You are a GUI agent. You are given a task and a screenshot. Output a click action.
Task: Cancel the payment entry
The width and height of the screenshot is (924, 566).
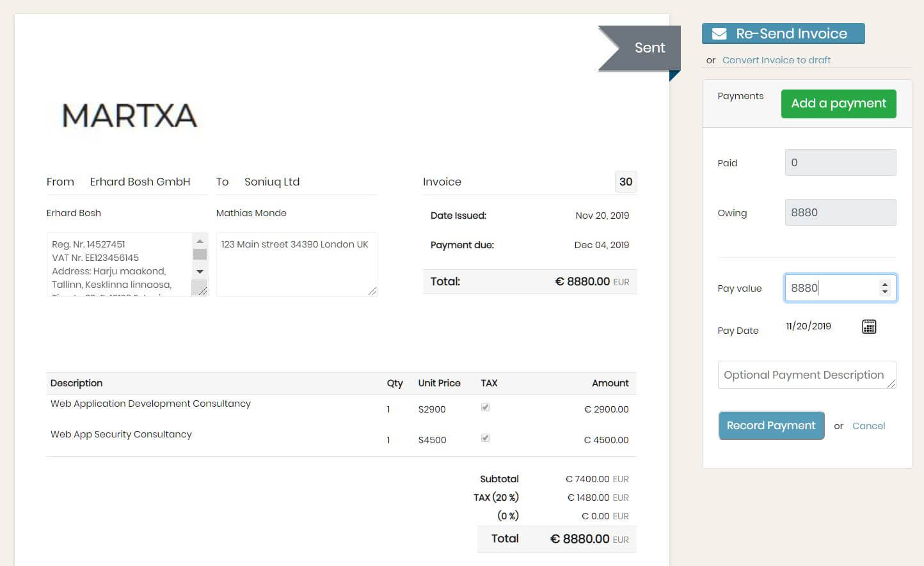(x=868, y=426)
